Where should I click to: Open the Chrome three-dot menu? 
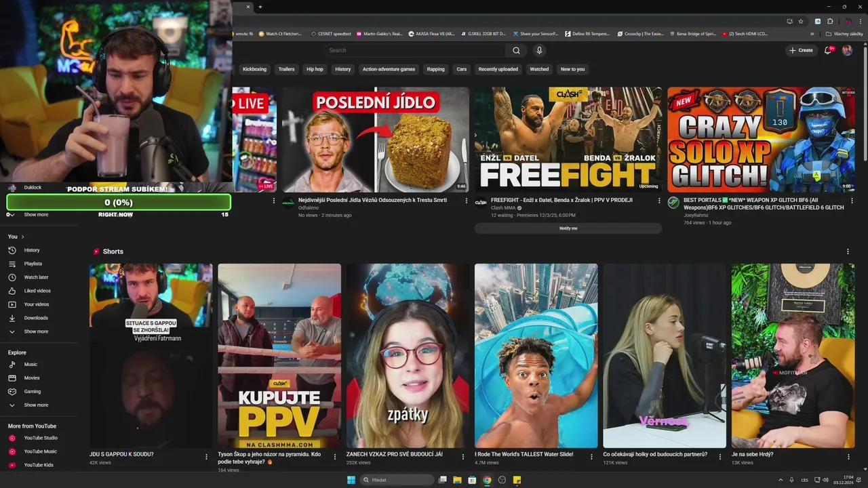coord(860,21)
